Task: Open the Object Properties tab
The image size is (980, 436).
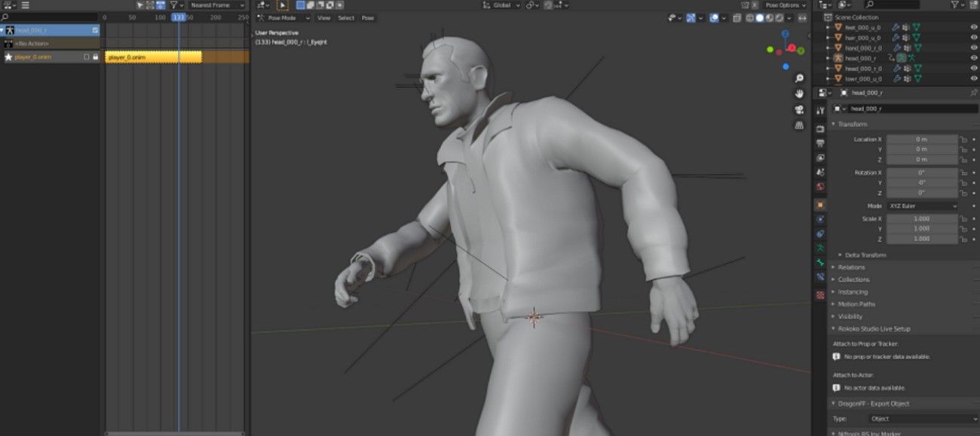Action: click(x=820, y=205)
